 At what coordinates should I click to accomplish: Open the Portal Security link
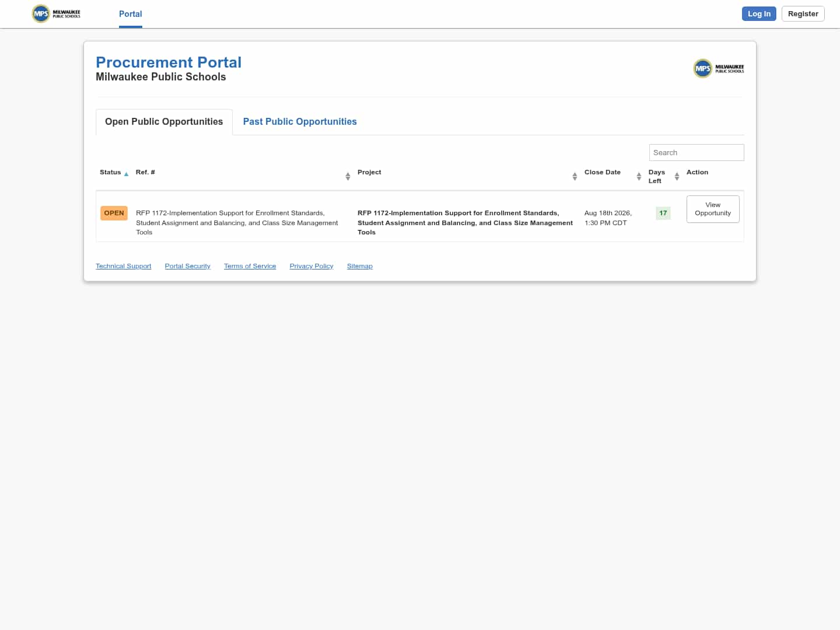coord(187,266)
